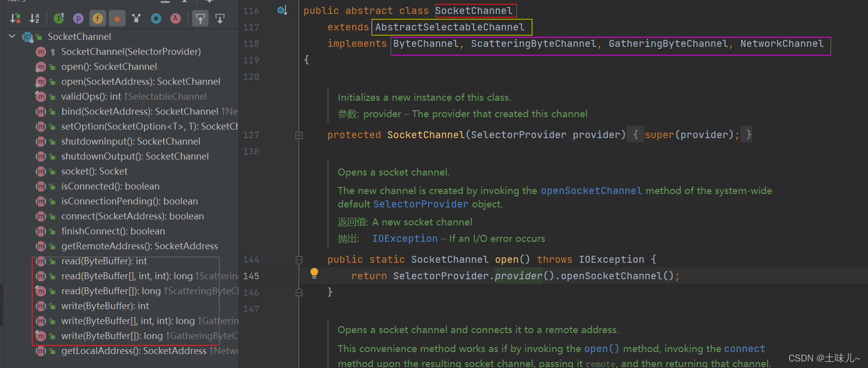This screenshot has height=368, width=868.
Task: Click method icon beside write(ByteBuffer): int
Action: tap(41, 306)
